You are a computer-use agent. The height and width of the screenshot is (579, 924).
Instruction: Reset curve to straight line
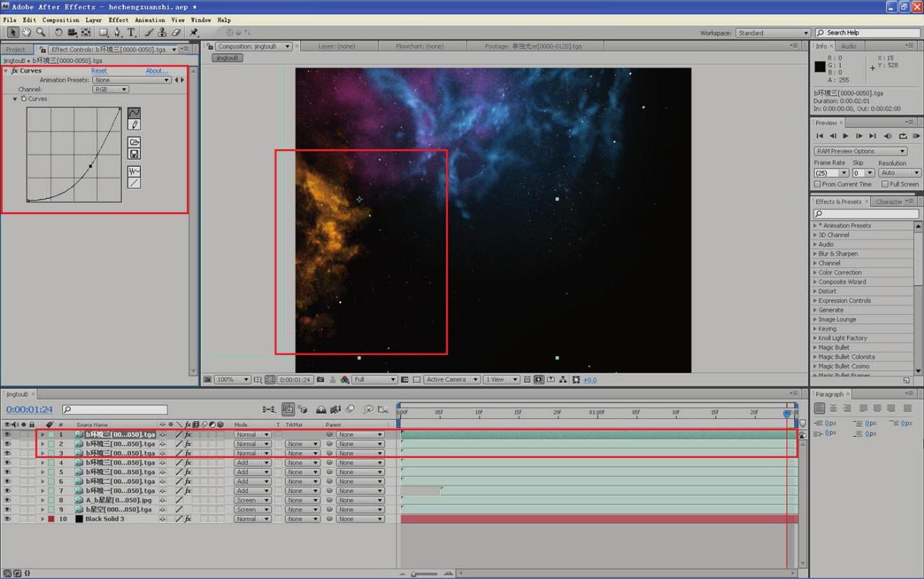click(x=134, y=183)
